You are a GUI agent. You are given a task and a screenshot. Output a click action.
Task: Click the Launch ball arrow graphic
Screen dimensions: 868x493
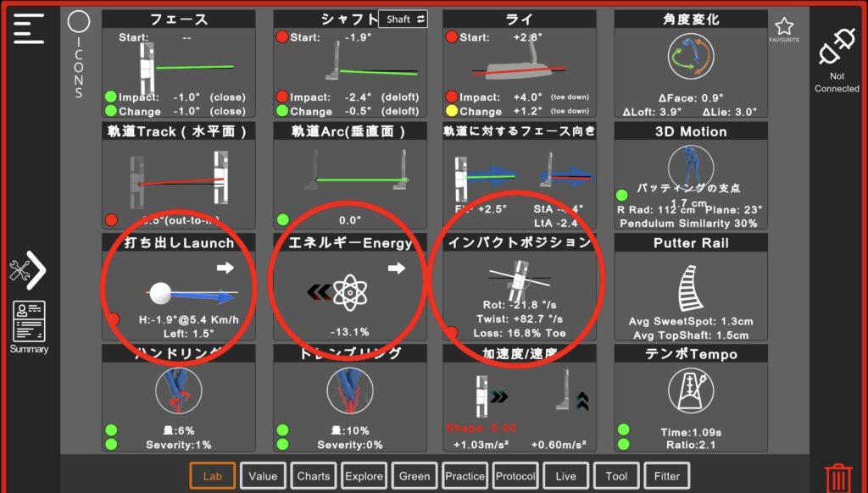[192, 295]
